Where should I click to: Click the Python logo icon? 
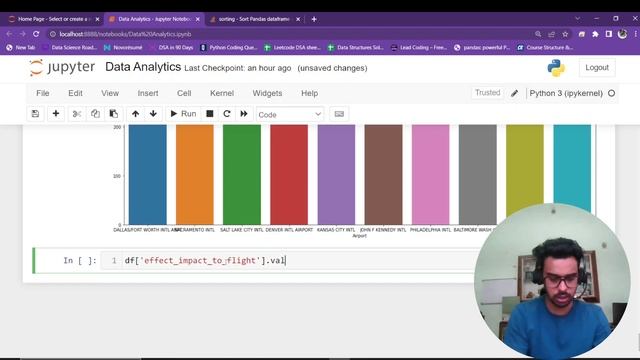(556, 68)
